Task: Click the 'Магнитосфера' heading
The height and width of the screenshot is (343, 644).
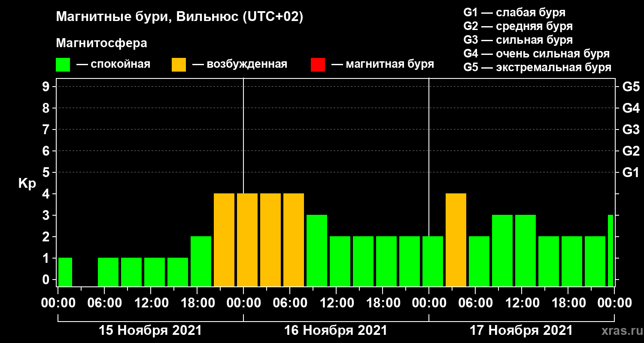Action: 101,43
